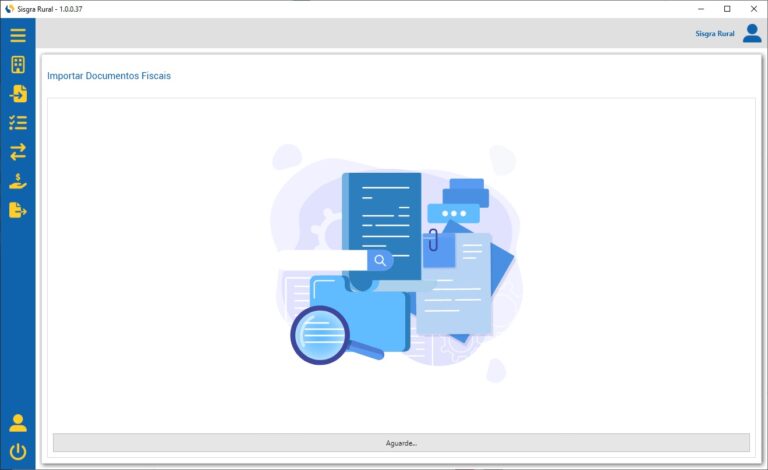Click the Sisgra Rural username label
This screenshot has width=768, height=470.
click(715, 34)
